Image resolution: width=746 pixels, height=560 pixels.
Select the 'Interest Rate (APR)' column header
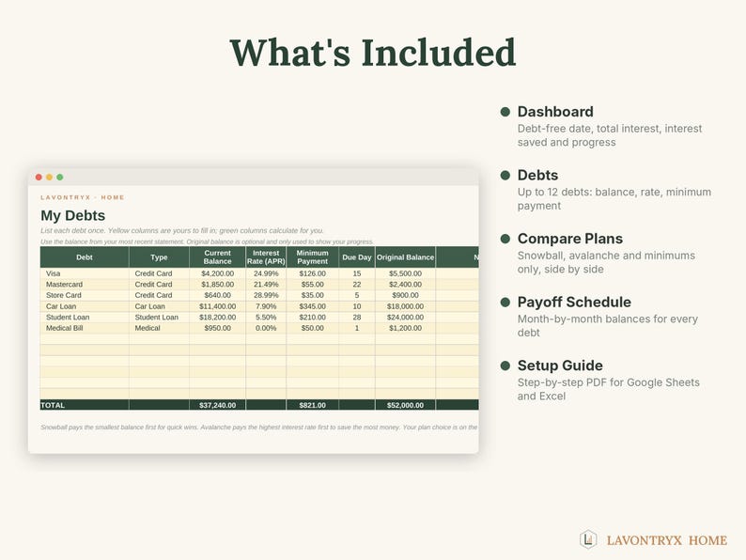tap(266, 257)
